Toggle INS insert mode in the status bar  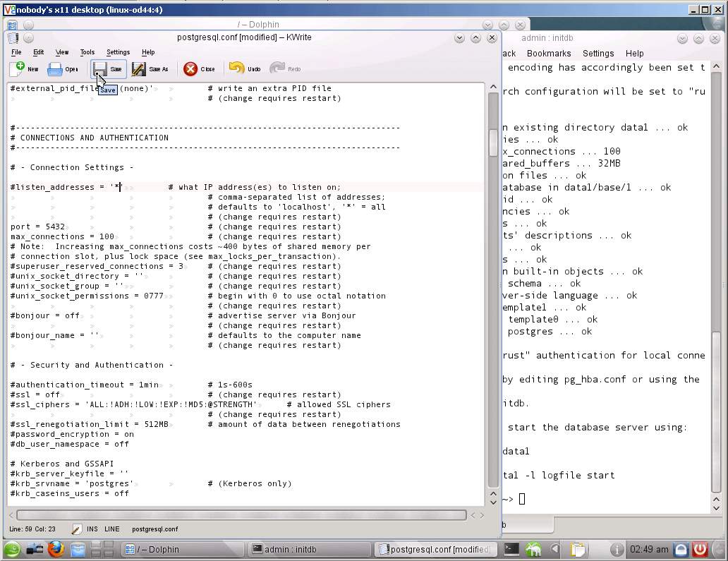[x=92, y=529]
